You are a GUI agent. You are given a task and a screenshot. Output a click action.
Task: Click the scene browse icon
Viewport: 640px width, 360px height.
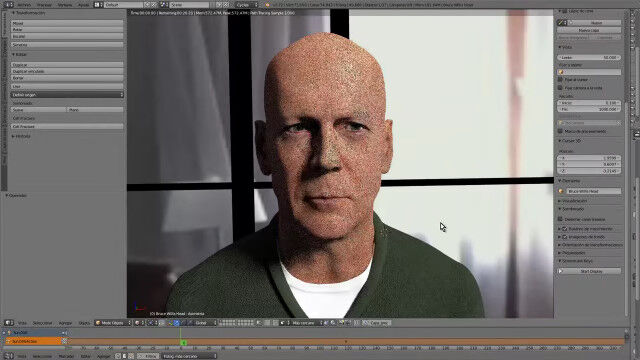click(x=164, y=5)
